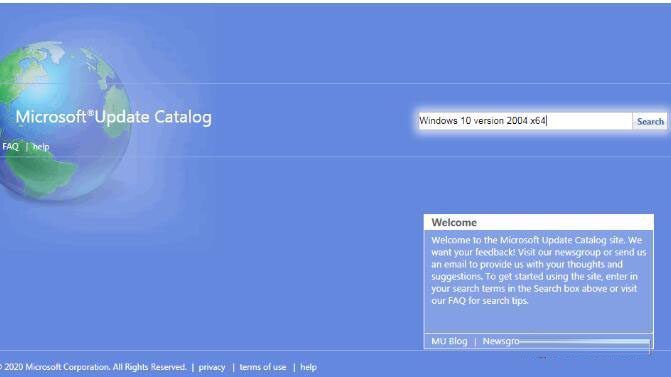Focus the search box containing Windows 10 version 2004 x64
The height and width of the screenshot is (377, 671).
[x=525, y=121]
